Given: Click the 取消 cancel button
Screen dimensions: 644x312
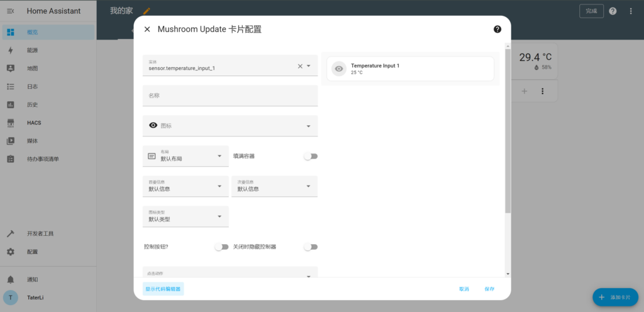Looking at the screenshot, I should point(464,289).
